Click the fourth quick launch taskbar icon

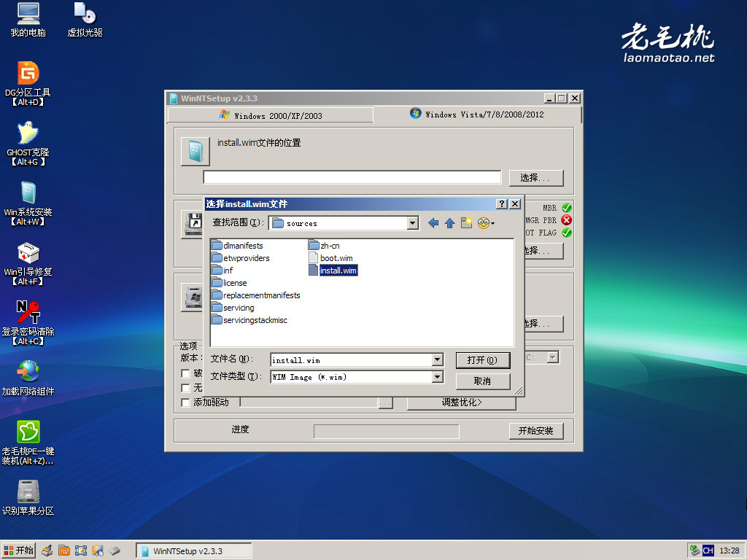pyautogui.click(x=98, y=551)
